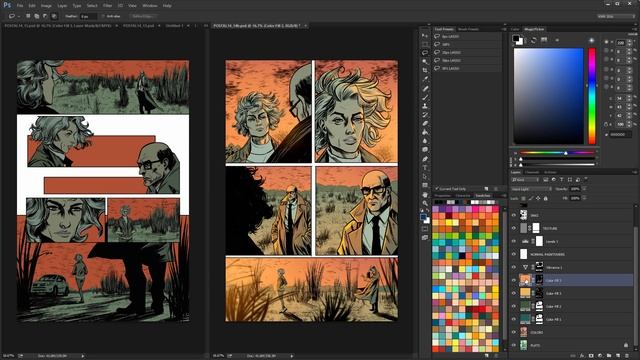Select the Rectangular Marquee tool
640x360 pixels.
pos(425,44)
